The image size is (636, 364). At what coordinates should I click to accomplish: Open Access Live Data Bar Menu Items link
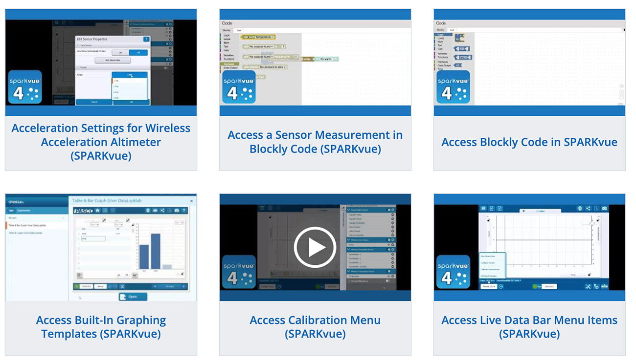529,327
